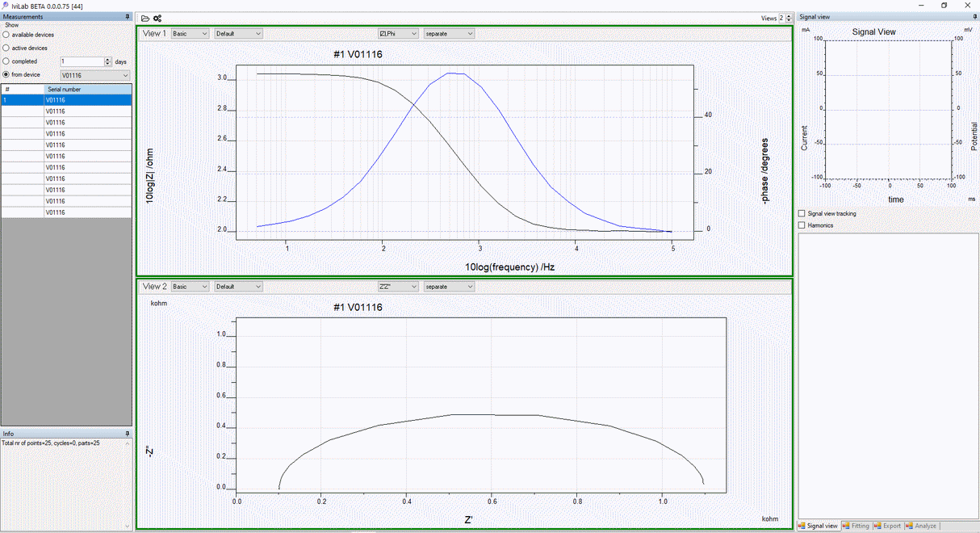Switch to the Export tab

pos(887,526)
